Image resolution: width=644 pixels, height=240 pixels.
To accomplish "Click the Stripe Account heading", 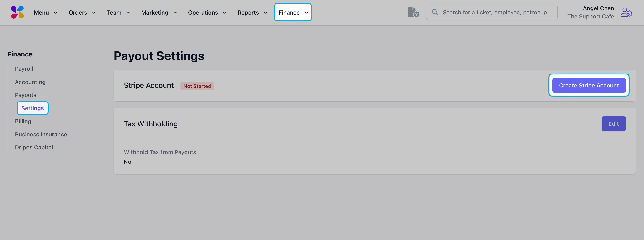I will tap(148, 85).
